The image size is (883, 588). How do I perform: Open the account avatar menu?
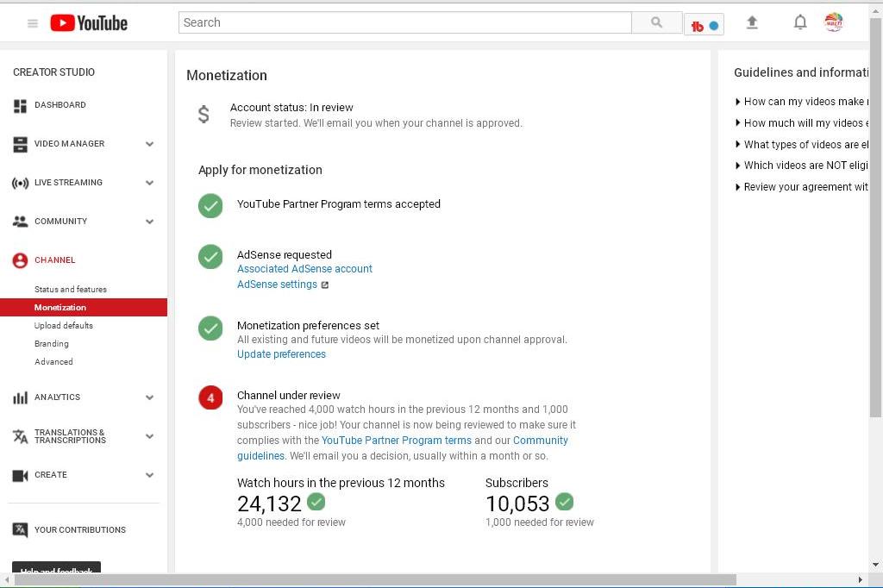(x=834, y=22)
